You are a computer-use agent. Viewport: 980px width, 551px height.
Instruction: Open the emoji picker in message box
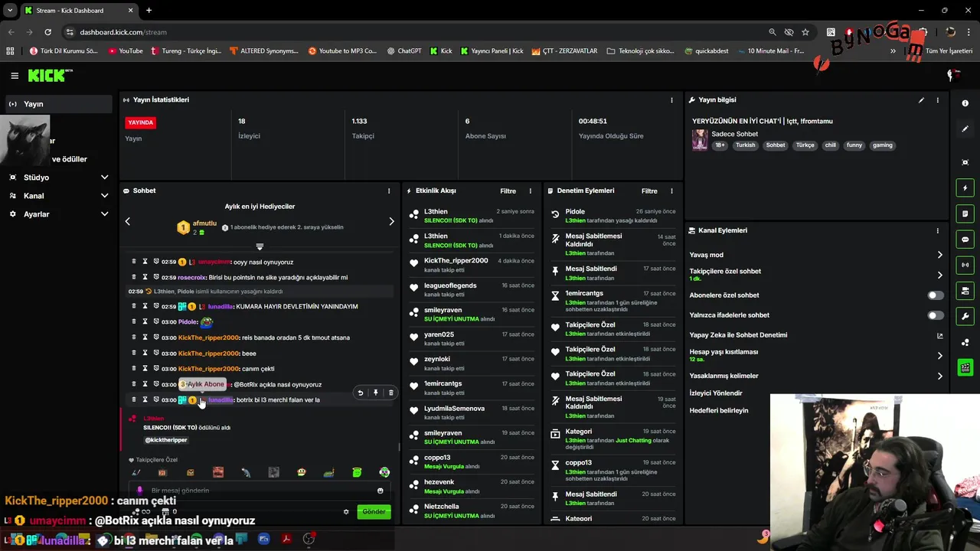pos(381,491)
